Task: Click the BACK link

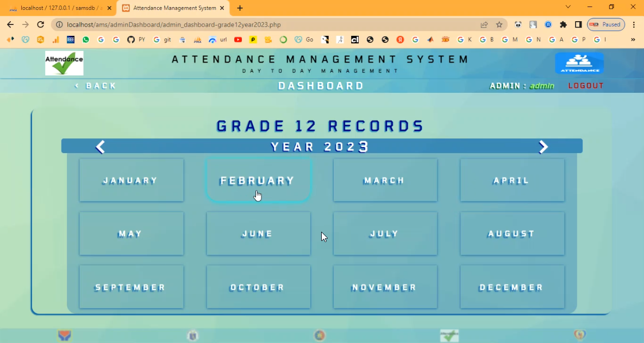Action: [96, 86]
